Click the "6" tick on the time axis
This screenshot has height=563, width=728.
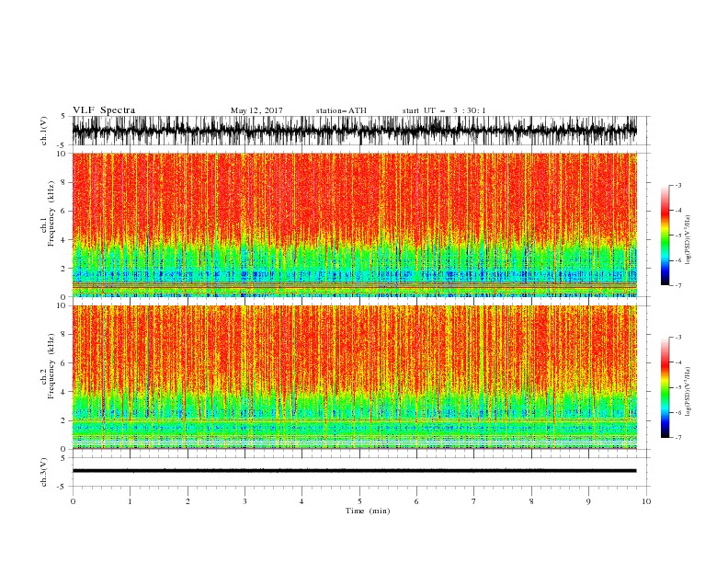click(x=416, y=501)
